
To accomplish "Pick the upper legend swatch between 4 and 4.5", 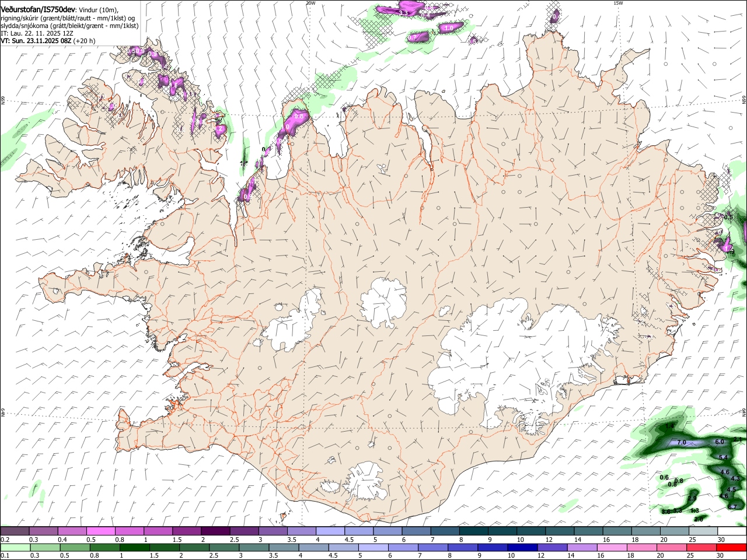I will 330,531.
